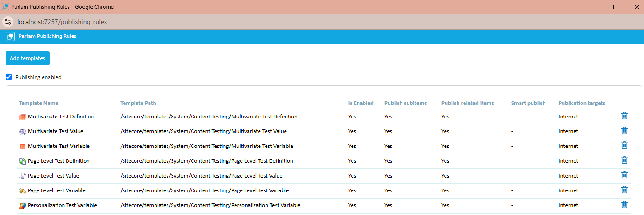Click the Multivariate Test Definition template icon

point(22,117)
